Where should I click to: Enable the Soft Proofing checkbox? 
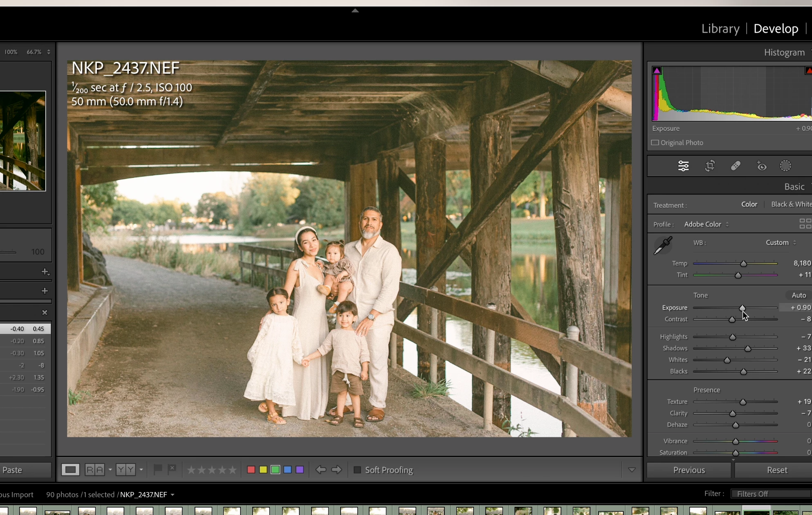point(357,470)
